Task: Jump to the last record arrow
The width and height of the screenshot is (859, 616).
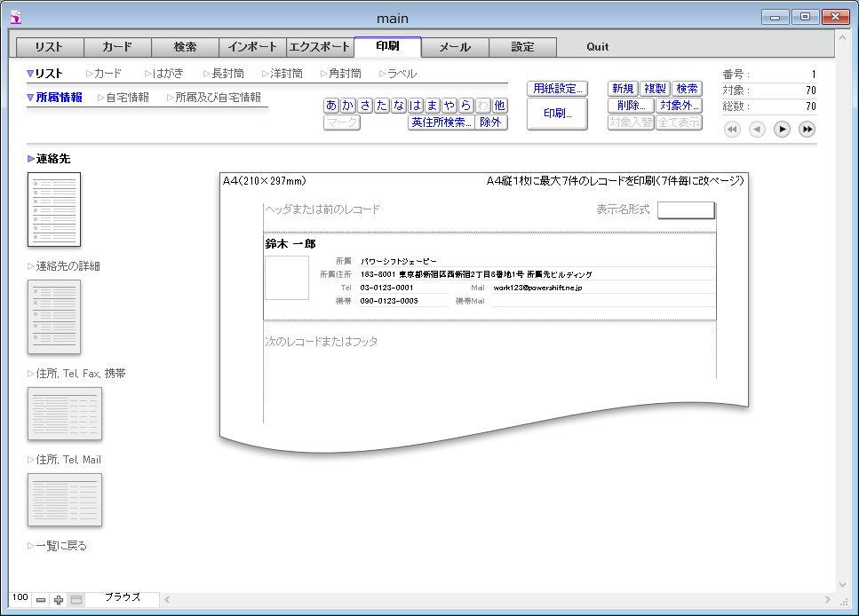Action: click(807, 130)
